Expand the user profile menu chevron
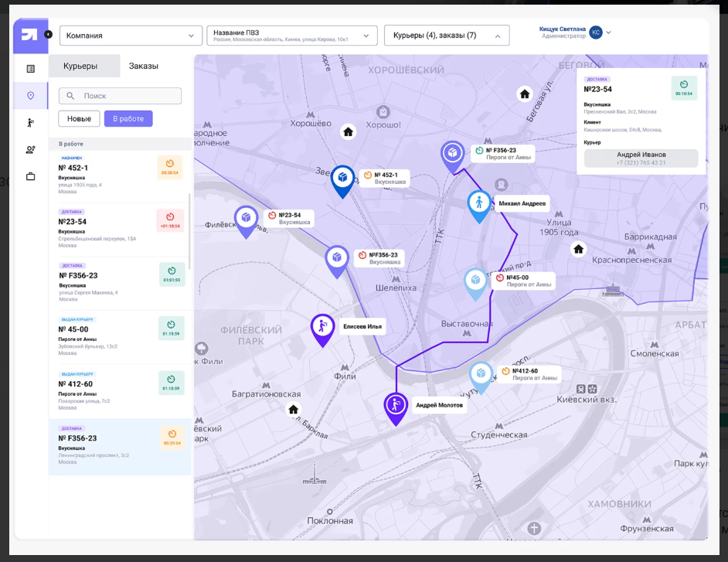Image resolution: width=728 pixels, height=562 pixels. click(x=609, y=32)
